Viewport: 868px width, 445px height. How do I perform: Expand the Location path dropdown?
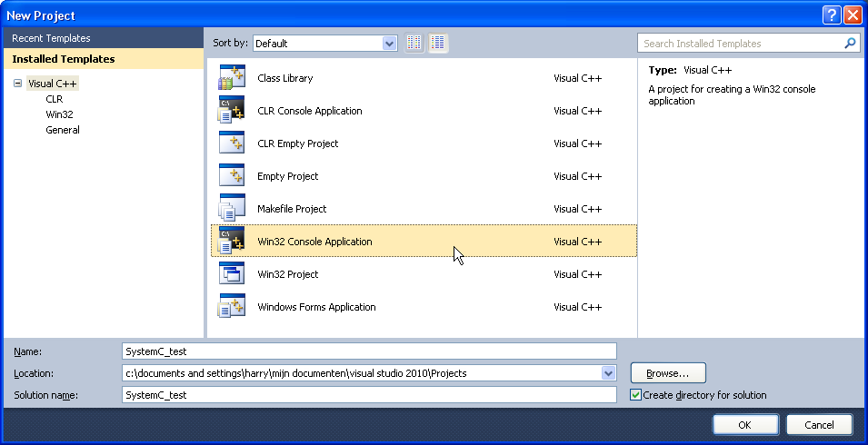pos(608,373)
